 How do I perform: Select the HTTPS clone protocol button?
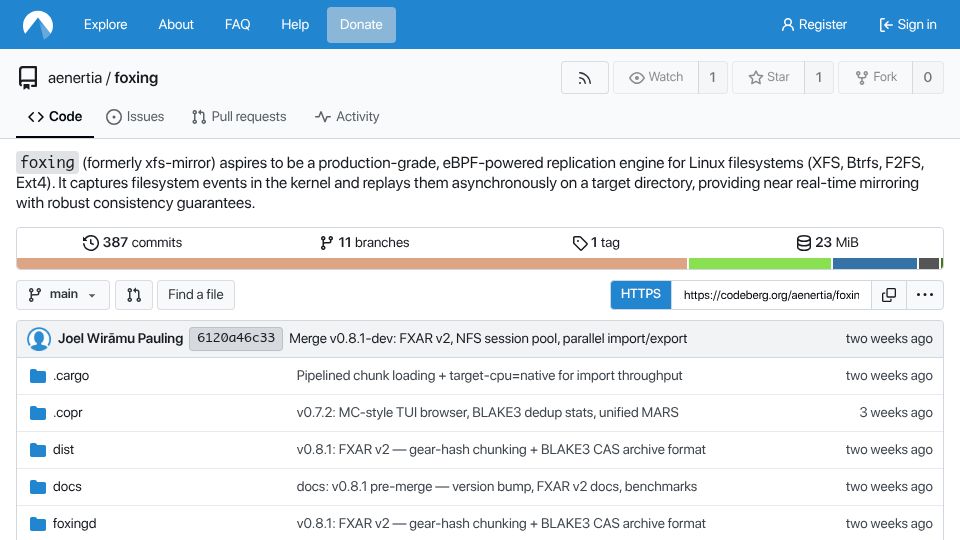click(x=640, y=294)
